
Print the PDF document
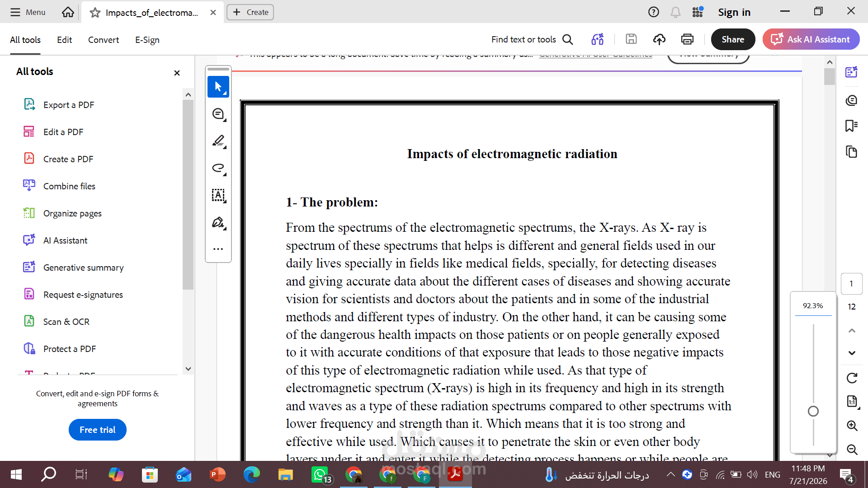[687, 39]
